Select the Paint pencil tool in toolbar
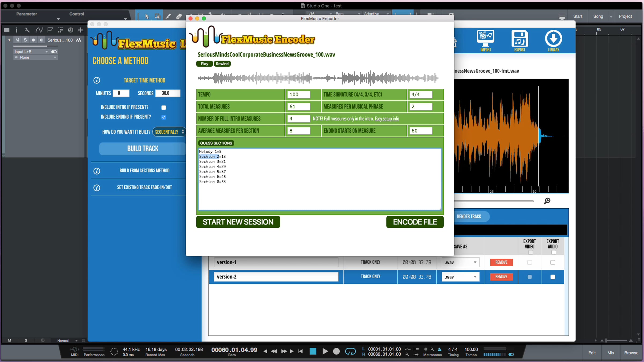Image resolution: width=644 pixels, height=362 pixels. tap(168, 16)
